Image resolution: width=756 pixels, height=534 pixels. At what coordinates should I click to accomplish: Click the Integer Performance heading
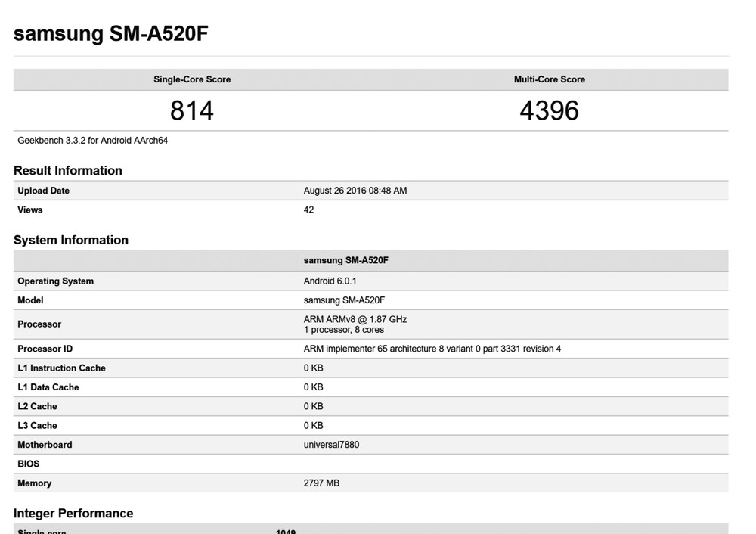73,514
